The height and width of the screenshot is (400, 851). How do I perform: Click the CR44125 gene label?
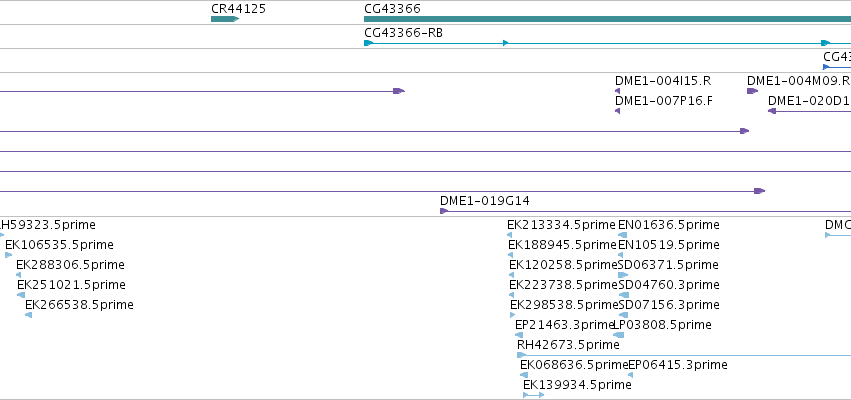238,9
